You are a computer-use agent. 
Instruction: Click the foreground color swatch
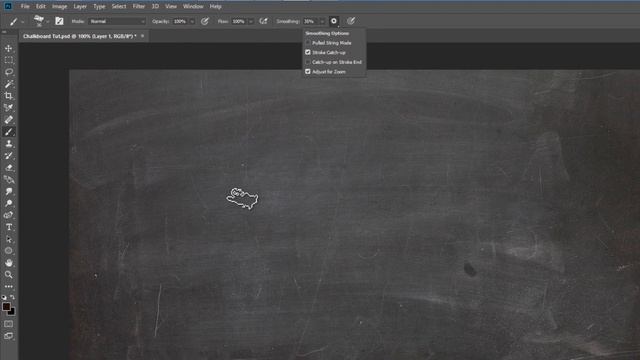pyautogui.click(x=6, y=307)
